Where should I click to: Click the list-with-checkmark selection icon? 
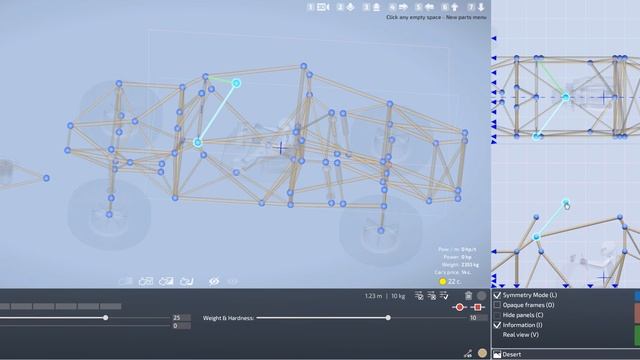(x=444, y=296)
